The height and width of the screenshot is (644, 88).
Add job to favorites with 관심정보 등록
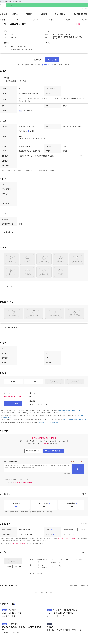pos(36,60)
